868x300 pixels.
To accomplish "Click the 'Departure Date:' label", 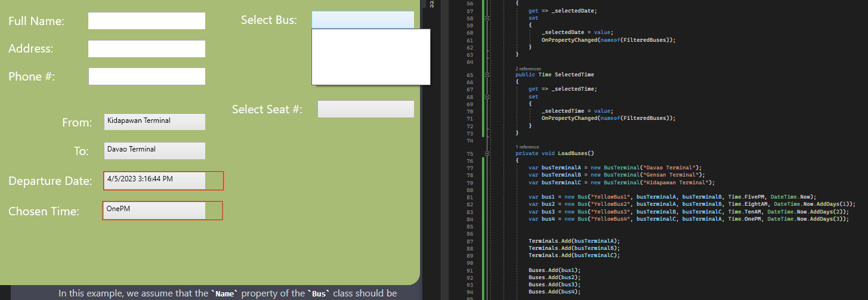I will pos(50,181).
